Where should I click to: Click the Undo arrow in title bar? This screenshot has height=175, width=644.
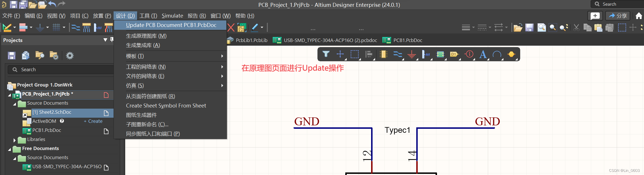(52, 4)
